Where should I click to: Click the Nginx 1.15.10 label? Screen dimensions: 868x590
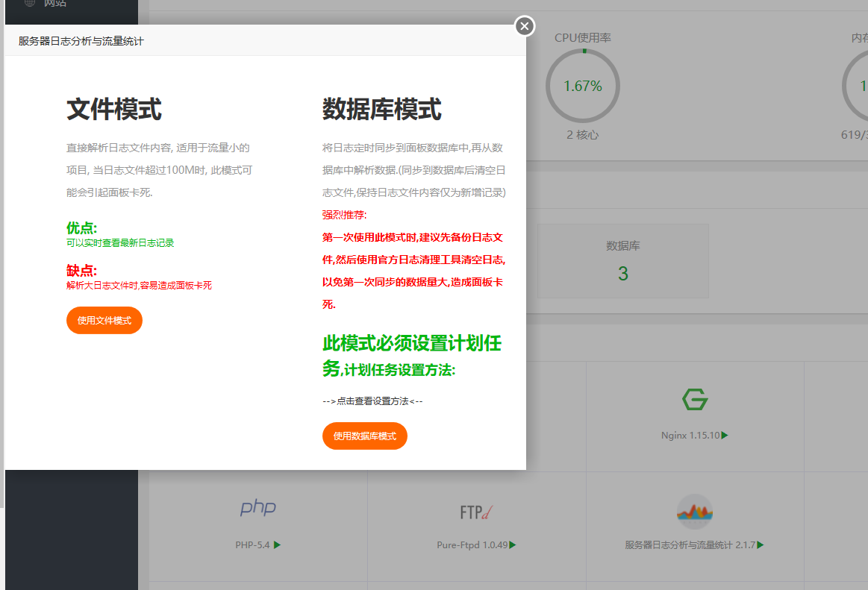[x=690, y=436]
